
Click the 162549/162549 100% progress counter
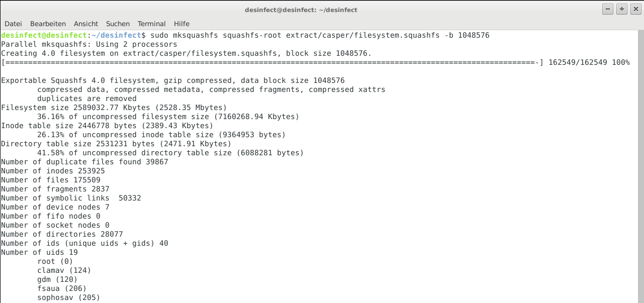pos(589,62)
